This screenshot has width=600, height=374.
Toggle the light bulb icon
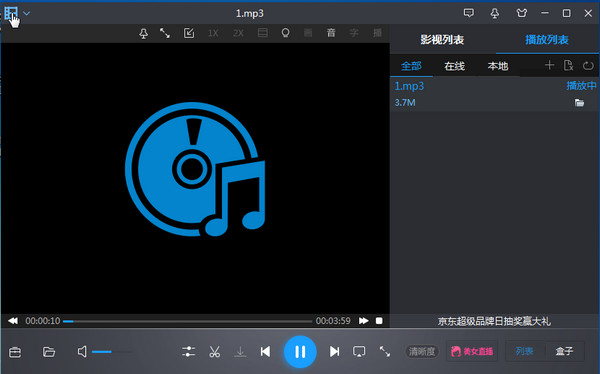coord(285,33)
